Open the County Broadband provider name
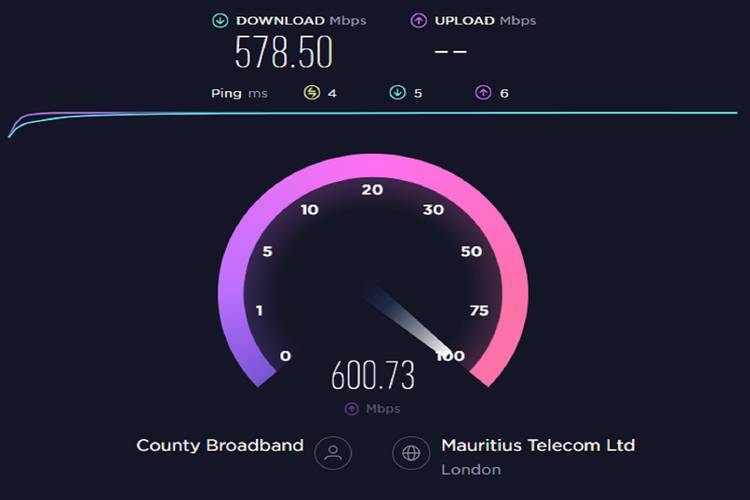Viewport: 750px width, 500px height. point(220,445)
